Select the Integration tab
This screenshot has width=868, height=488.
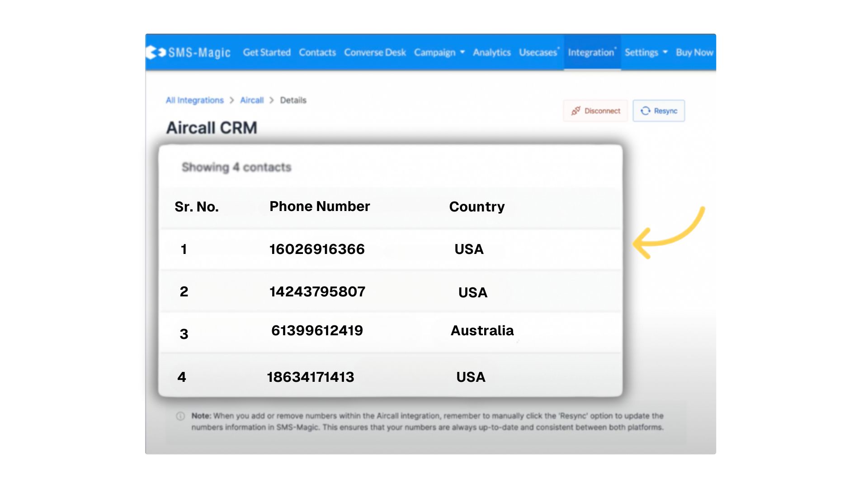pos(591,52)
